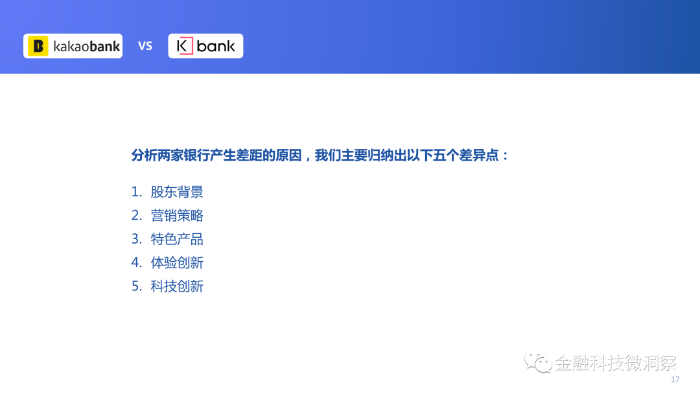Click the number 5. before 科技创新
The width and height of the screenshot is (700, 394).
coord(136,286)
